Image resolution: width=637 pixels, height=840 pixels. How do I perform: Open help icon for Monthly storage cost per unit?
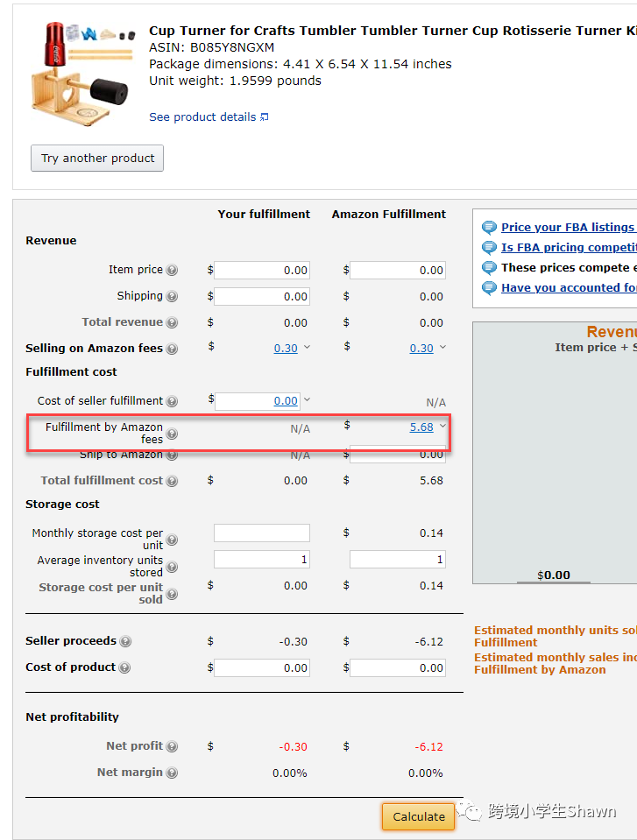click(172, 540)
